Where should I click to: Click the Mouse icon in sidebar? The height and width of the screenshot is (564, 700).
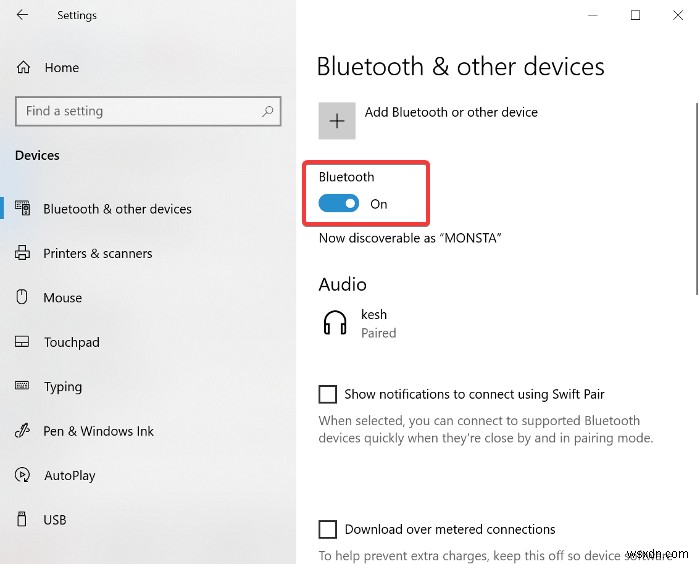[x=22, y=297]
